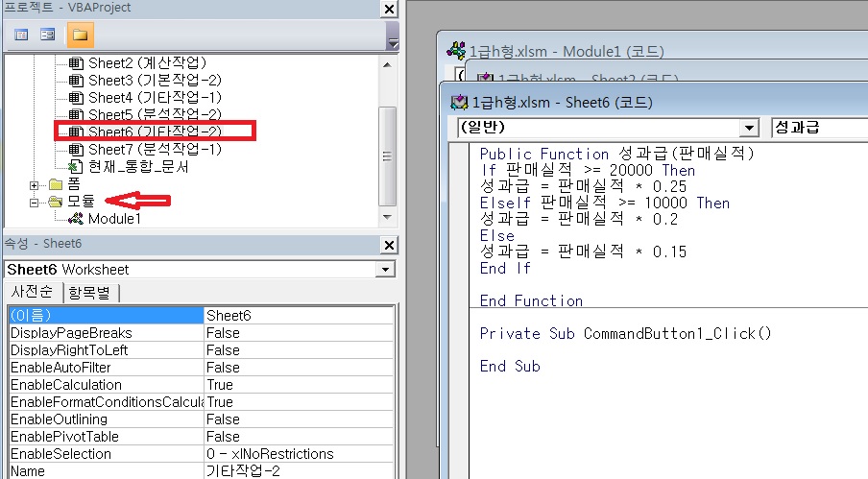Click the Toggle Folders icon
The image size is (868, 479).
point(80,35)
